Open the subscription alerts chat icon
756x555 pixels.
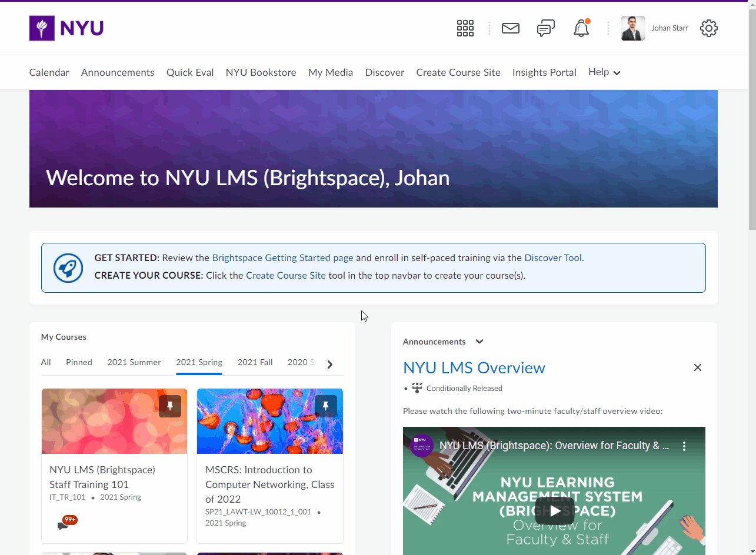point(546,28)
